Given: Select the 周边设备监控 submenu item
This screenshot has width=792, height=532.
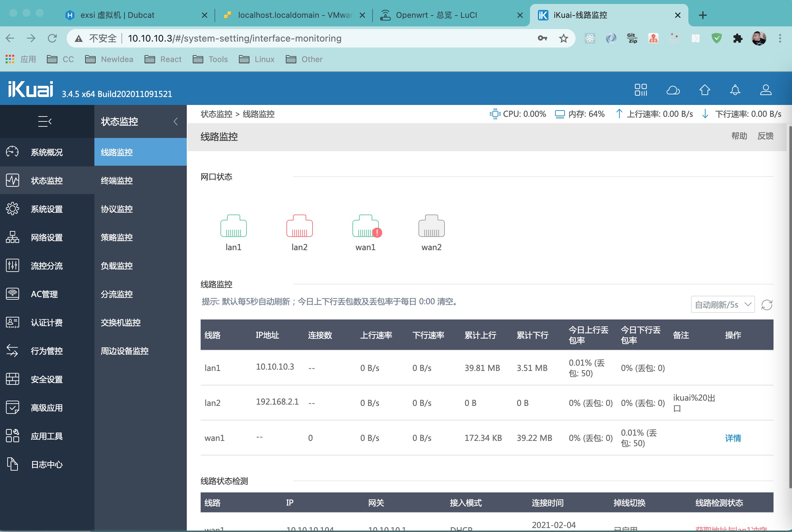Looking at the screenshot, I should pyautogui.click(x=141, y=351).
